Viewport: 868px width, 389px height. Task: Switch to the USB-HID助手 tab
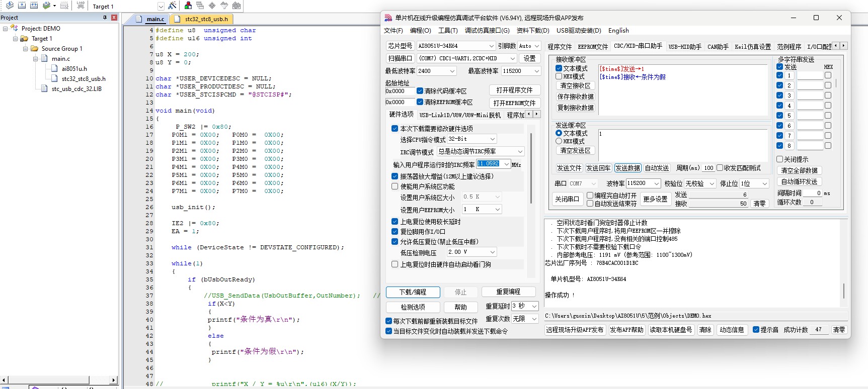click(685, 47)
